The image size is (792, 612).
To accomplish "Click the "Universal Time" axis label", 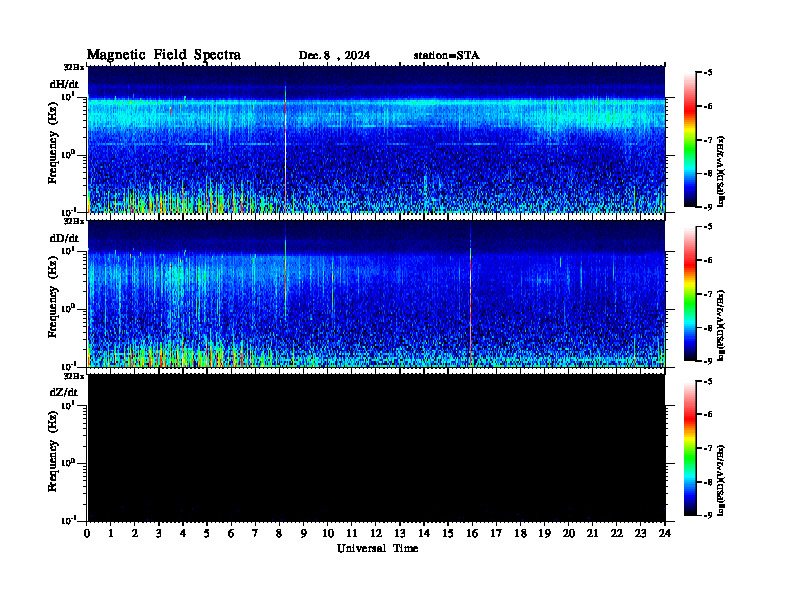I will (377, 548).
